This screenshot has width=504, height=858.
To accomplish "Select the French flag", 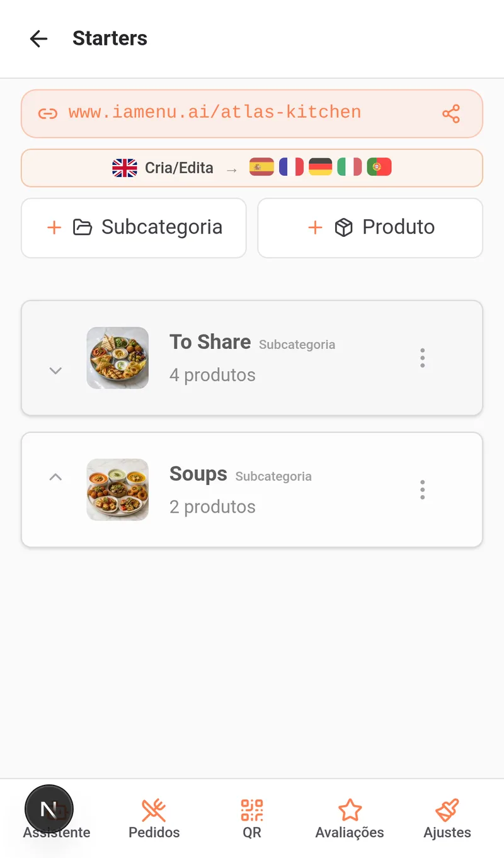I will tap(291, 168).
